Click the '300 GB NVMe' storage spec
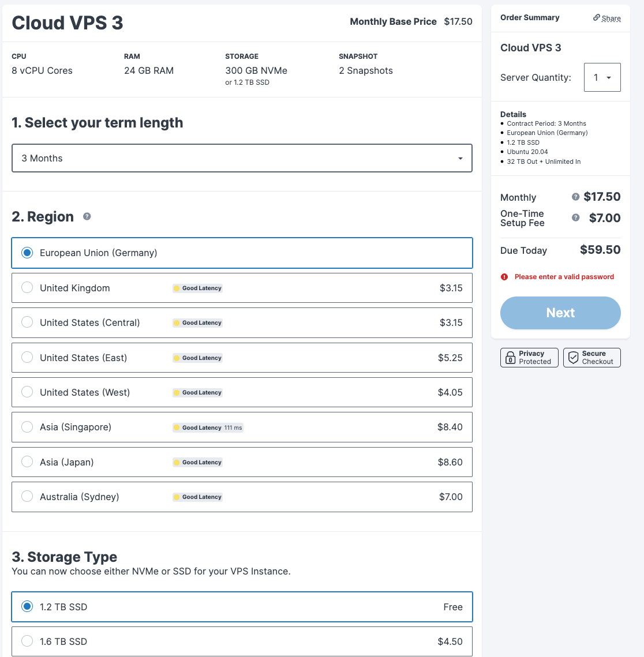 click(x=256, y=71)
